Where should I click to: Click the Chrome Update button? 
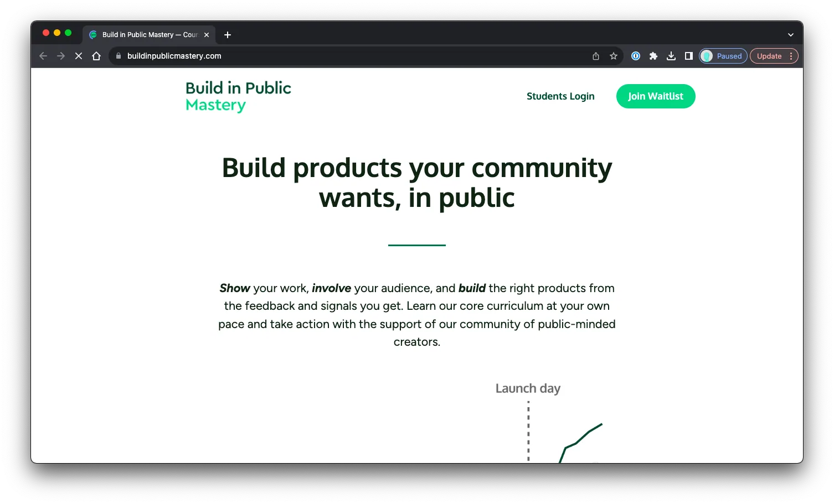[x=769, y=56]
